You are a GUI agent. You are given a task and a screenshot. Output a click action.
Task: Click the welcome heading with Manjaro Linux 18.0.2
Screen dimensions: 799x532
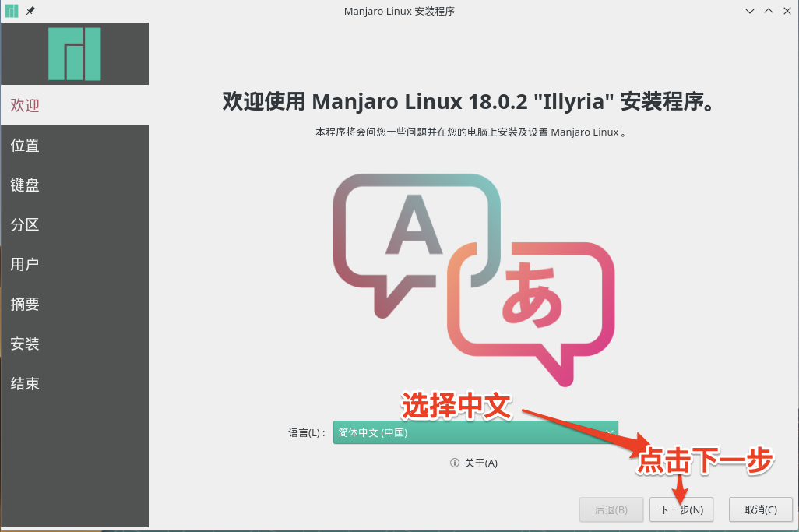[x=469, y=101]
